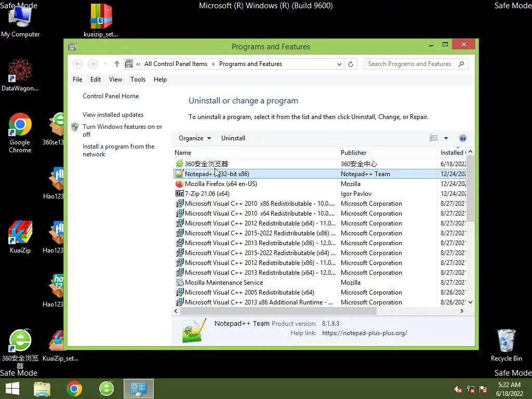Open Action Center flag tray icon
This screenshot has height=399, width=532.
pyautogui.click(x=483, y=389)
